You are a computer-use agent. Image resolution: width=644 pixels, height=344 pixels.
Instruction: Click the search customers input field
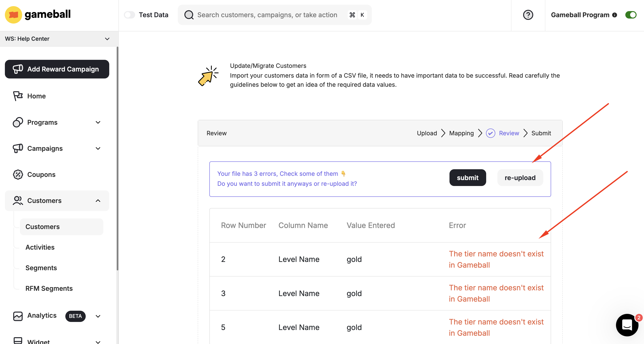pyautogui.click(x=265, y=15)
